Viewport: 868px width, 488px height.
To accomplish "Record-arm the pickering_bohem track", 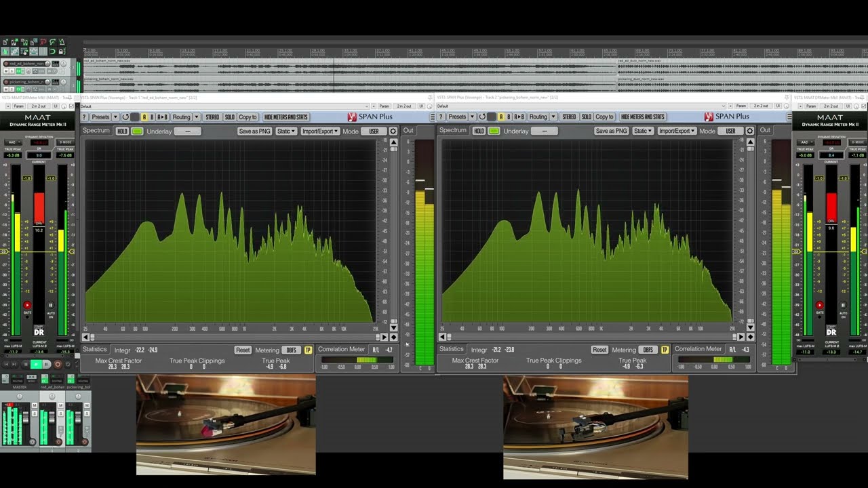I will click(x=6, y=82).
